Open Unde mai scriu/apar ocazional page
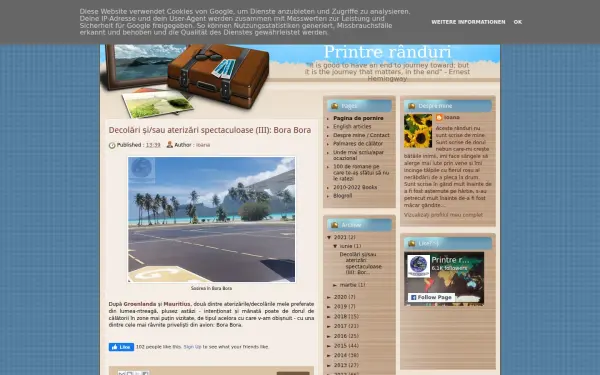 [x=359, y=155]
